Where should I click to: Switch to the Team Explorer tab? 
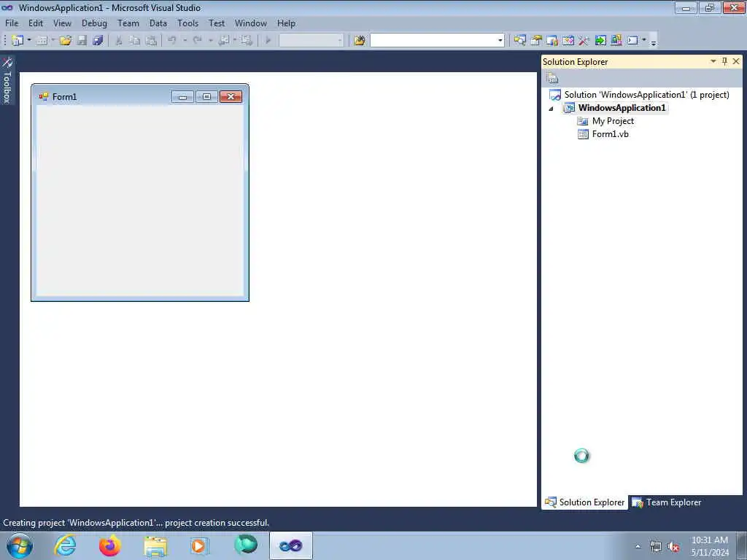click(x=666, y=502)
